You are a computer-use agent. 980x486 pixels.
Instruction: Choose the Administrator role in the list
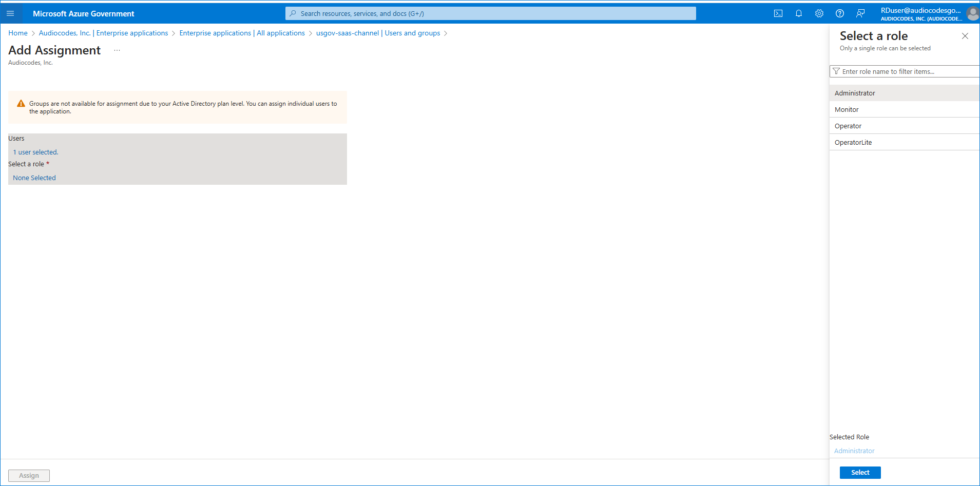pos(905,93)
